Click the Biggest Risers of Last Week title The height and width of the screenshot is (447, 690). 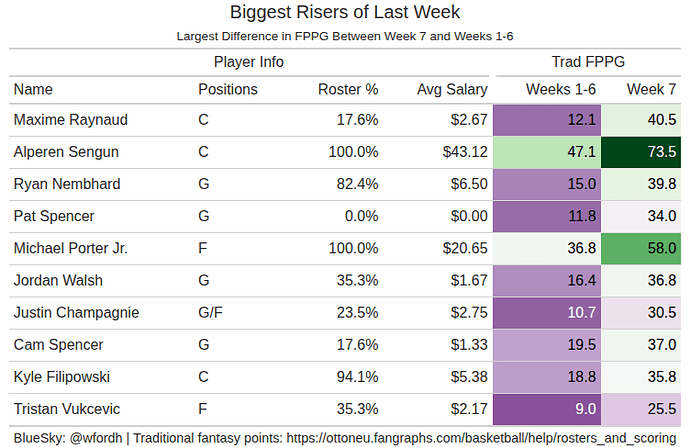(345, 13)
